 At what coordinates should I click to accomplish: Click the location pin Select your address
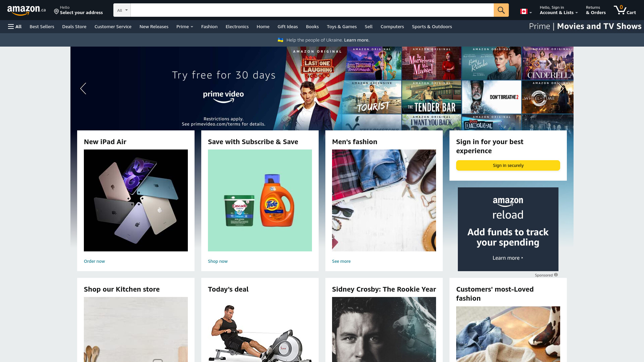coord(78,10)
